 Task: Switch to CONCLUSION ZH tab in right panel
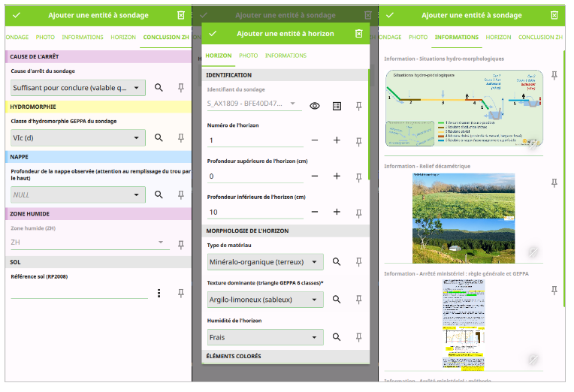coord(540,37)
